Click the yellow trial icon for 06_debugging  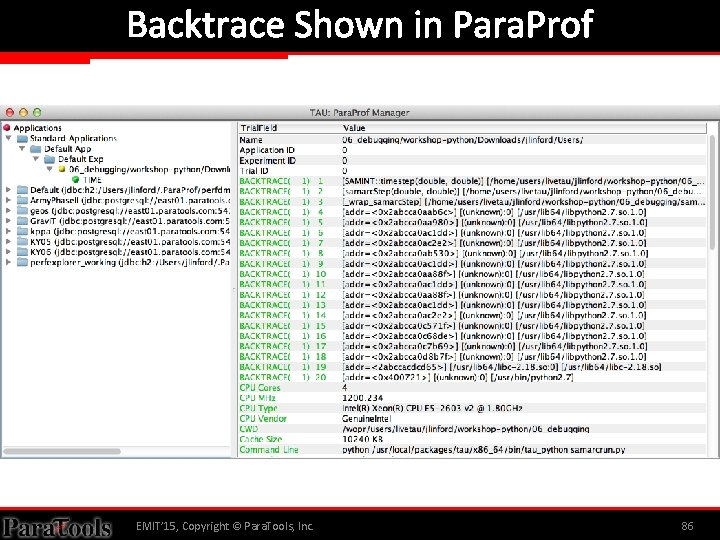[x=62, y=169]
